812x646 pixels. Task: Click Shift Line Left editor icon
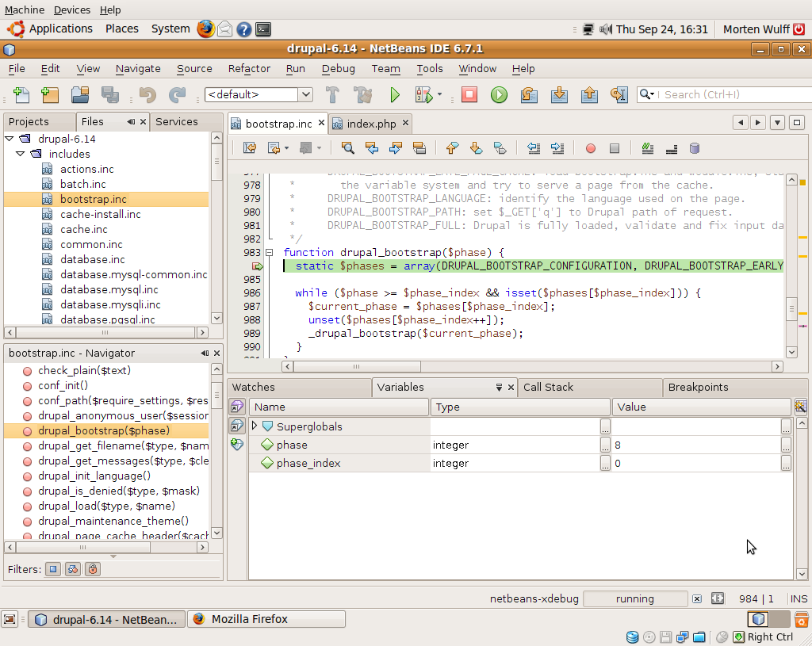[x=534, y=148]
